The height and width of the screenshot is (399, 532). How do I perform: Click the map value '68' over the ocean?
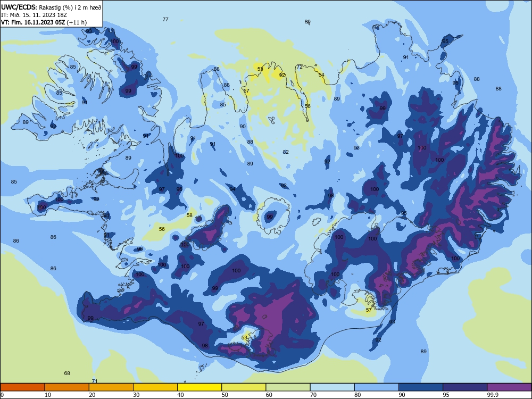point(67,373)
